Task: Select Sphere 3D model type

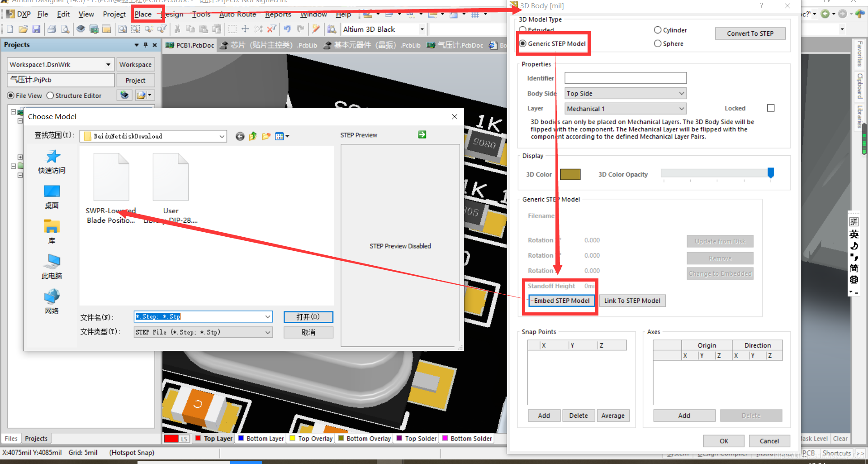Action: point(658,43)
